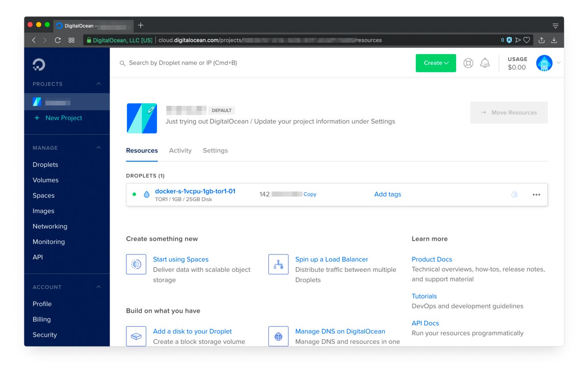588x378 pixels.
Task: Collapse the Projects section chevron
Action: pos(99,84)
